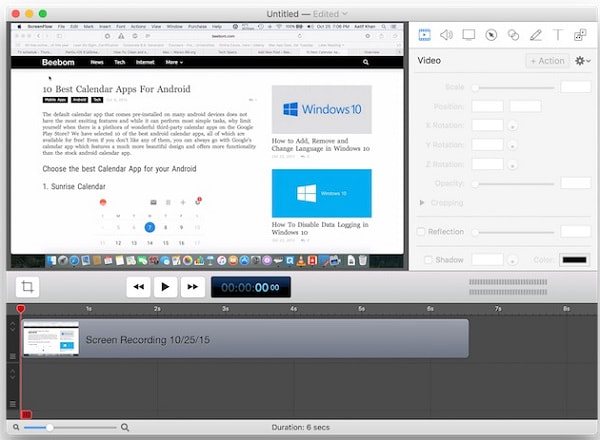The width and height of the screenshot is (600, 440).
Task: Rewind the playback
Action: click(x=138, y=287)
